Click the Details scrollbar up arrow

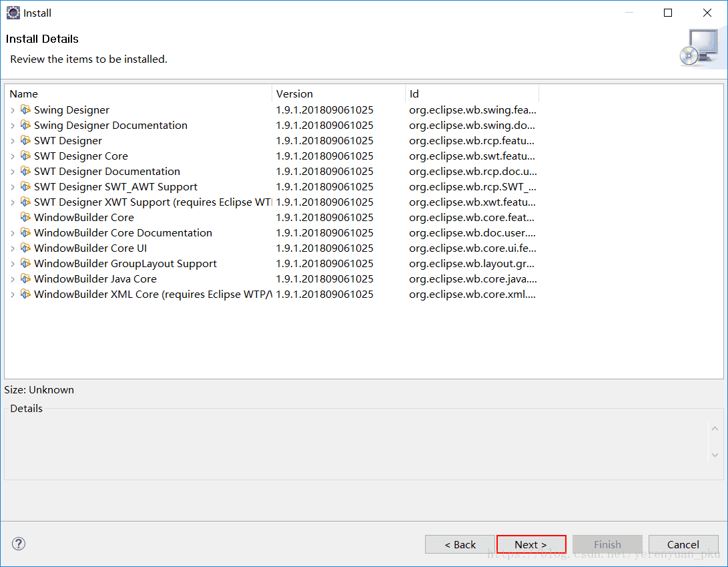coord(715,429)
